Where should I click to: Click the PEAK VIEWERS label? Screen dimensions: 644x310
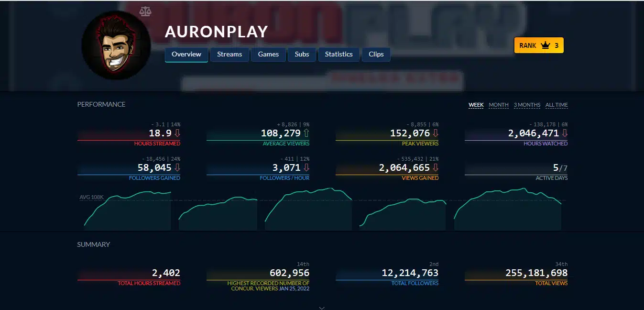(420, 144)
